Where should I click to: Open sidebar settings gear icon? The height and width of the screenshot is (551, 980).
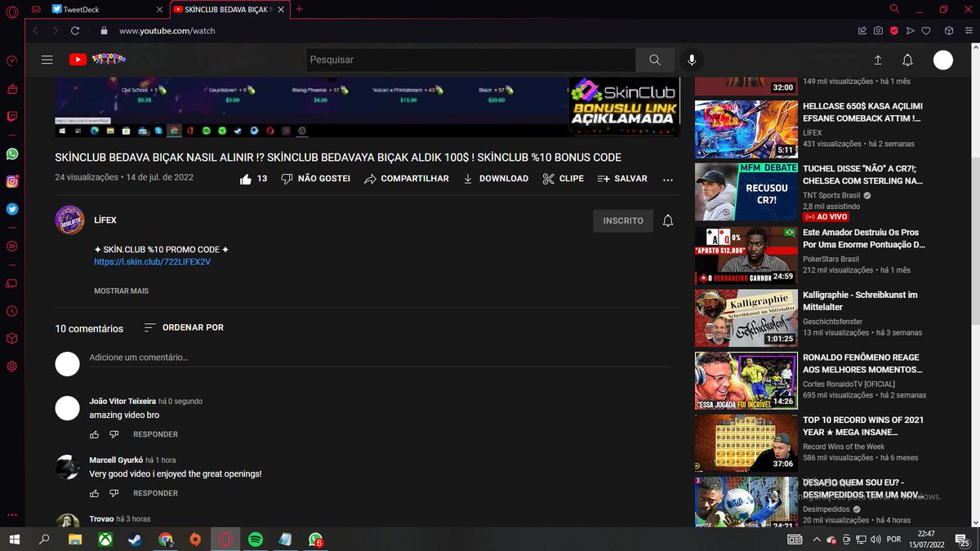pos(11,367)
